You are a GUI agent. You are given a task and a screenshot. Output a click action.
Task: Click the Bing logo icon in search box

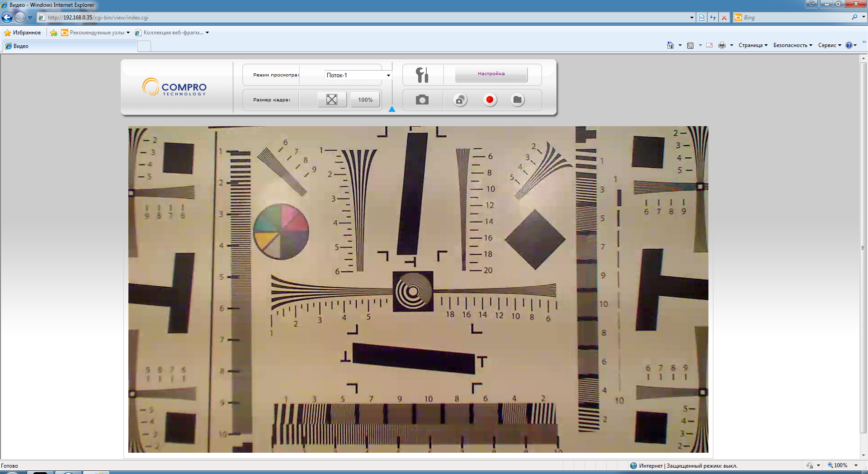click(x=738, y=17)
